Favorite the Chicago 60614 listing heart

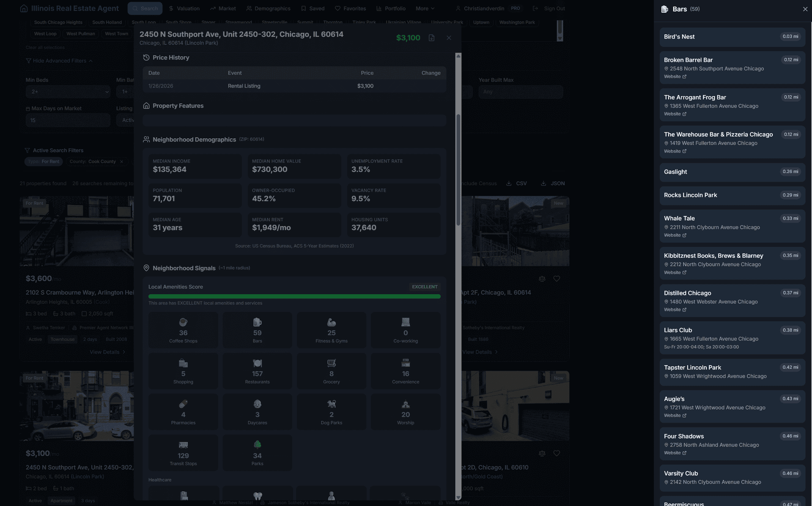[x=557, y=279]
